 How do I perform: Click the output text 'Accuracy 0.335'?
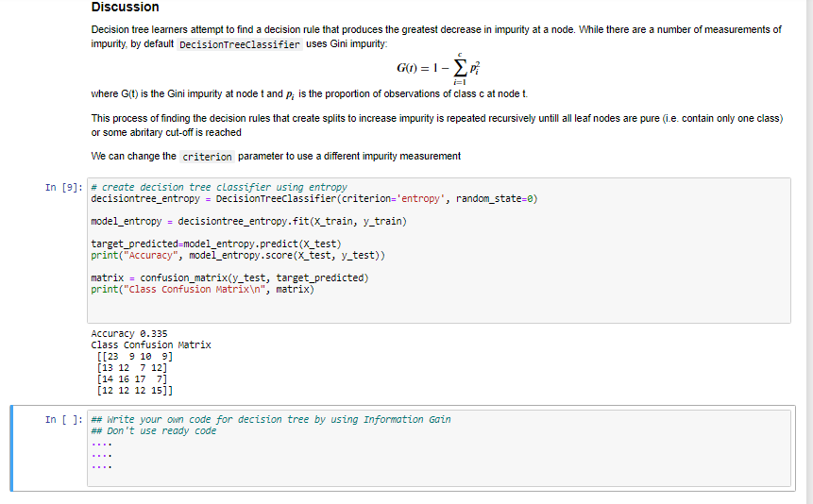[x=129, y=333]
